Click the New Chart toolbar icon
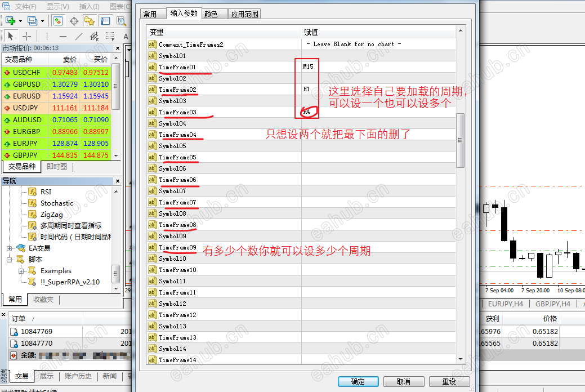Image resolution: width=585 pixels, height=392 pixels. click(x=10, y=21)
